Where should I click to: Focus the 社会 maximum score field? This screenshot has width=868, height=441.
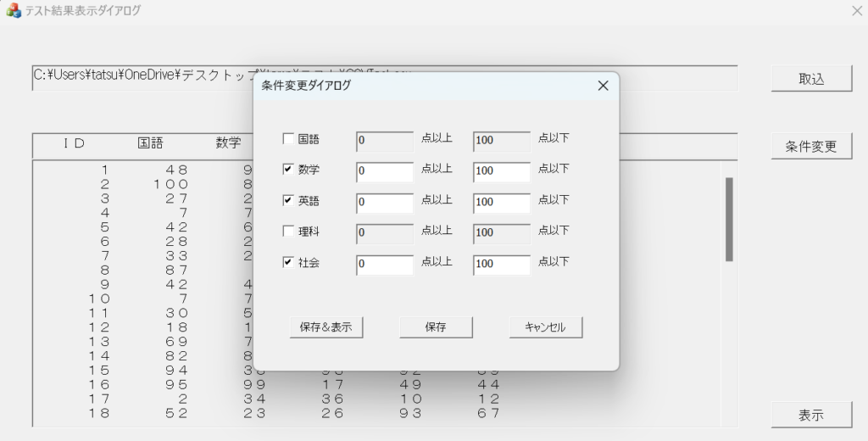(x=502, y=265)
